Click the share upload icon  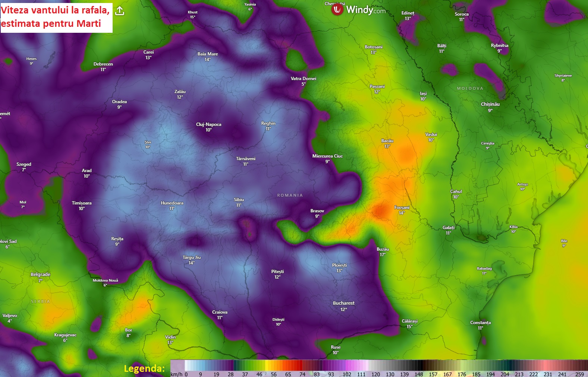[x=120, y=11]
